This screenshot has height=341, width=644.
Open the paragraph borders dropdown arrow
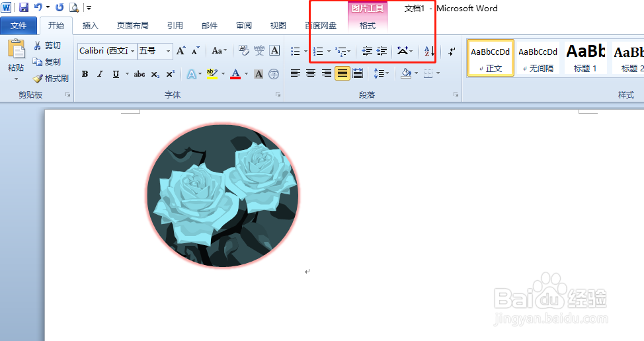(438, 73)
